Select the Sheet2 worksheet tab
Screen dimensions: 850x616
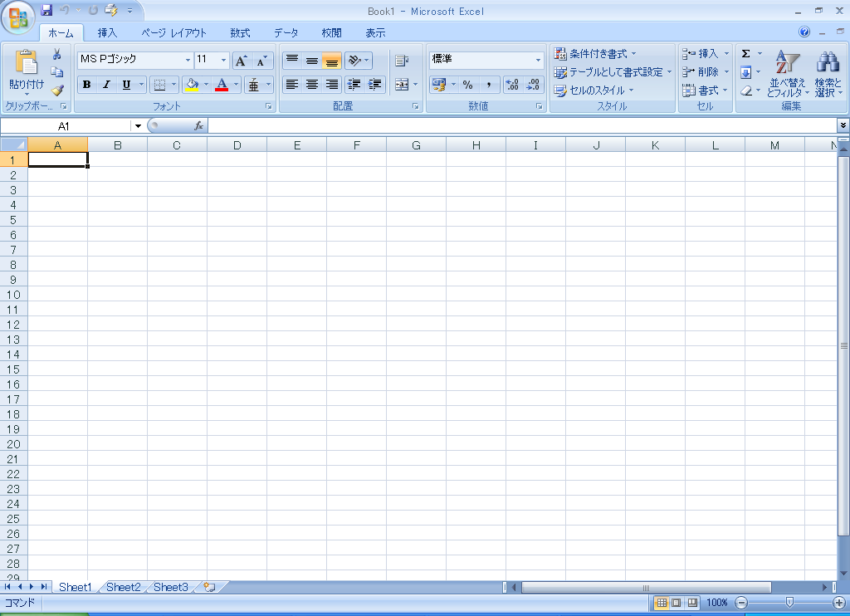(x=124, y=587)
